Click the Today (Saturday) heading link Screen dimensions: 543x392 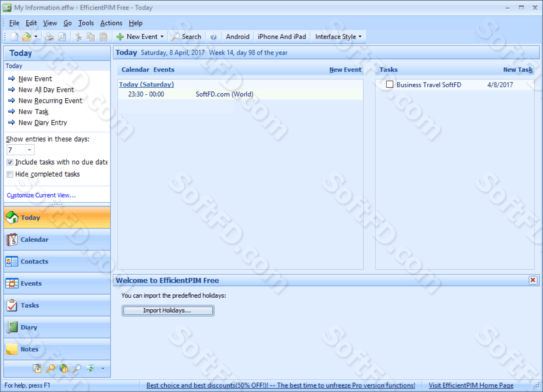point(146,85)
